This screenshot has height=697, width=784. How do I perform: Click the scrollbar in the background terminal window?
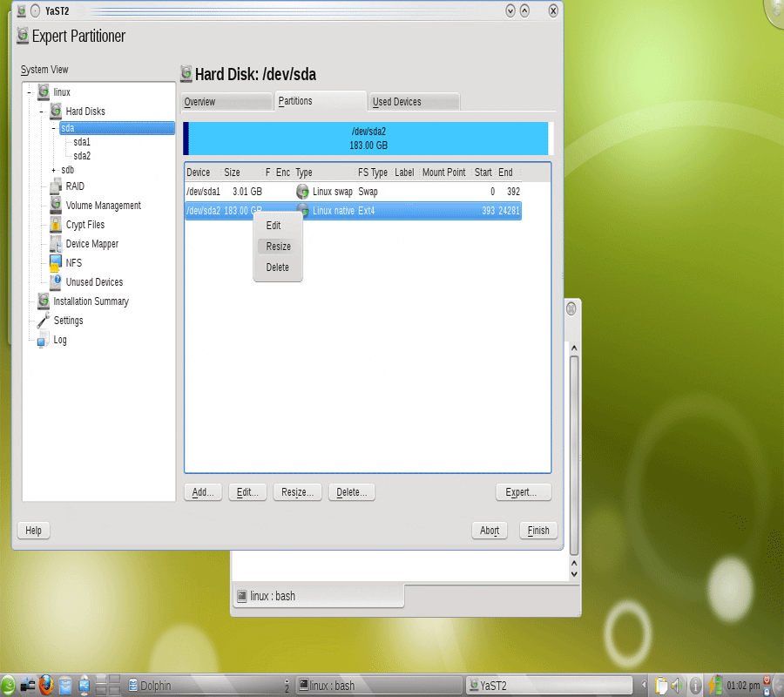click(574, 455)
